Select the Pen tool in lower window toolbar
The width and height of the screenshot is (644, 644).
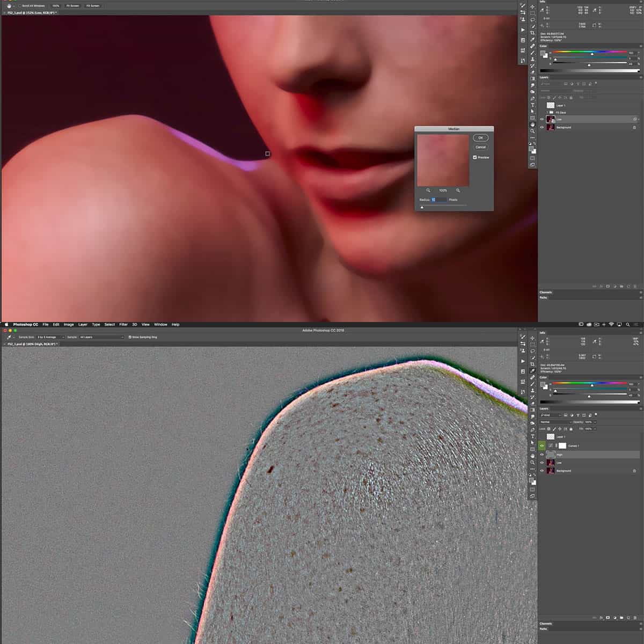(x=532, y=430)
